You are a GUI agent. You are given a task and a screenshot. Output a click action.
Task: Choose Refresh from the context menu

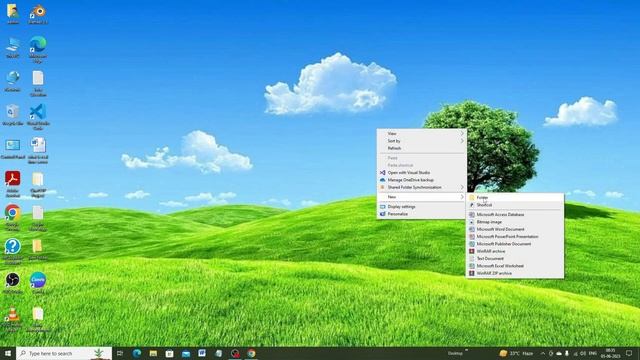click(x=422, y=148)
